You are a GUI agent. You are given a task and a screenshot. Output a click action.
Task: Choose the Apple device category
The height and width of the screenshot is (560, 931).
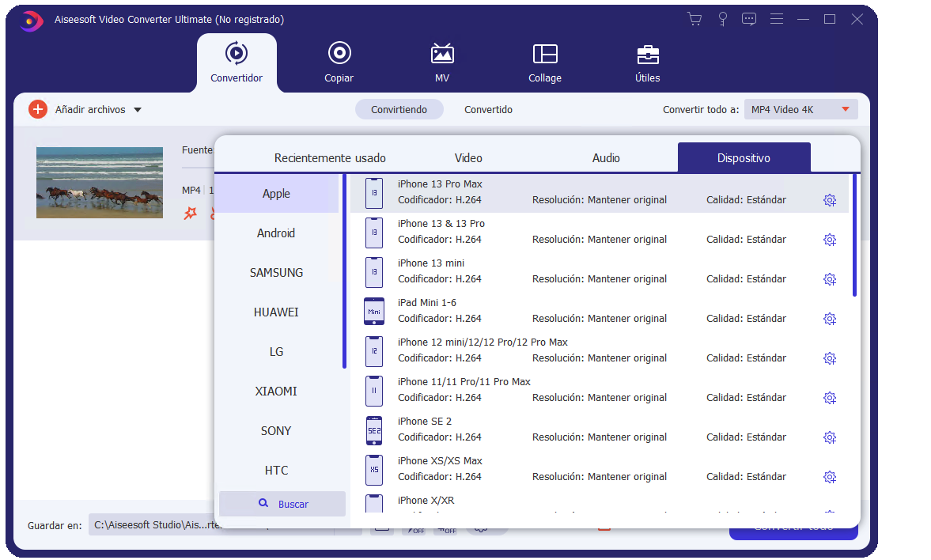point(277,194)
